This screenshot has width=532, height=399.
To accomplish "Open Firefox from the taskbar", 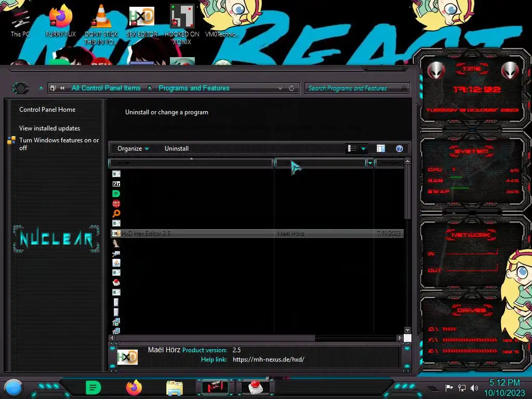I will (x=134, y=388).
